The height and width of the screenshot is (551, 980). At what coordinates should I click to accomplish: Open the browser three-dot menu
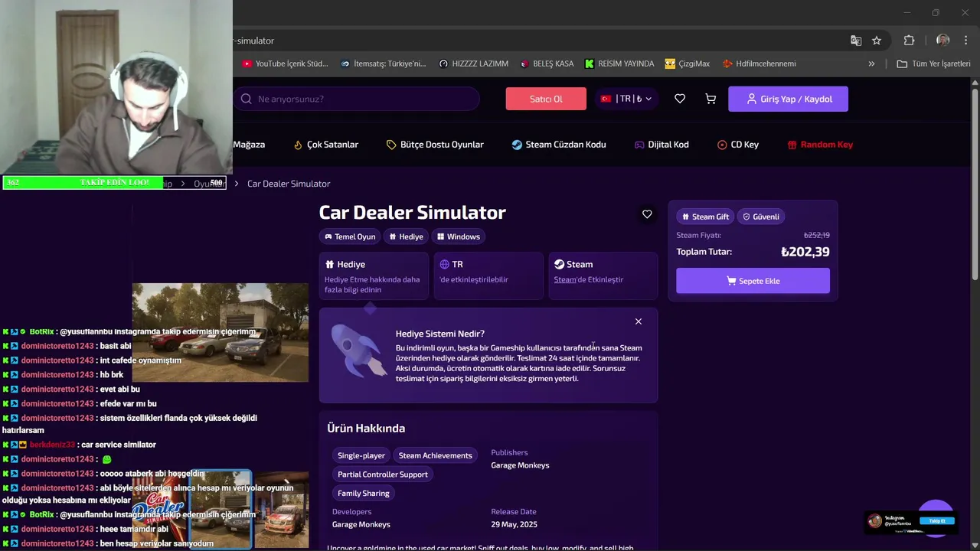(965, 41)
